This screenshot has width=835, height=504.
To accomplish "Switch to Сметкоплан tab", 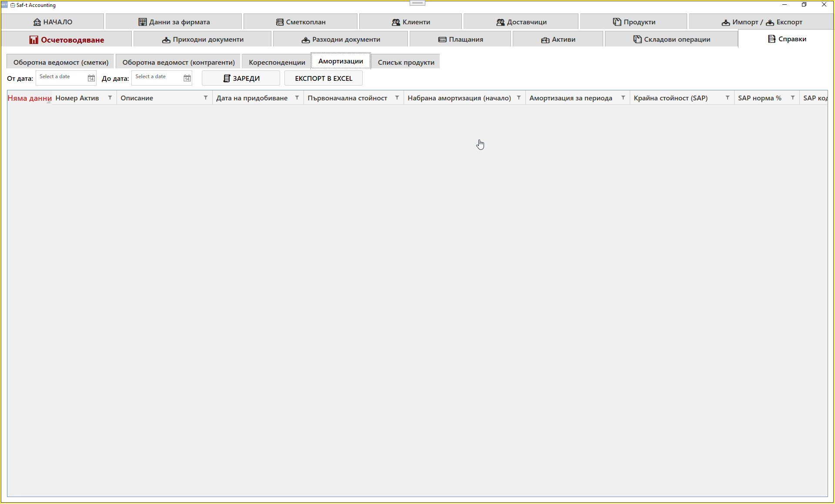I will pos(301,22).
